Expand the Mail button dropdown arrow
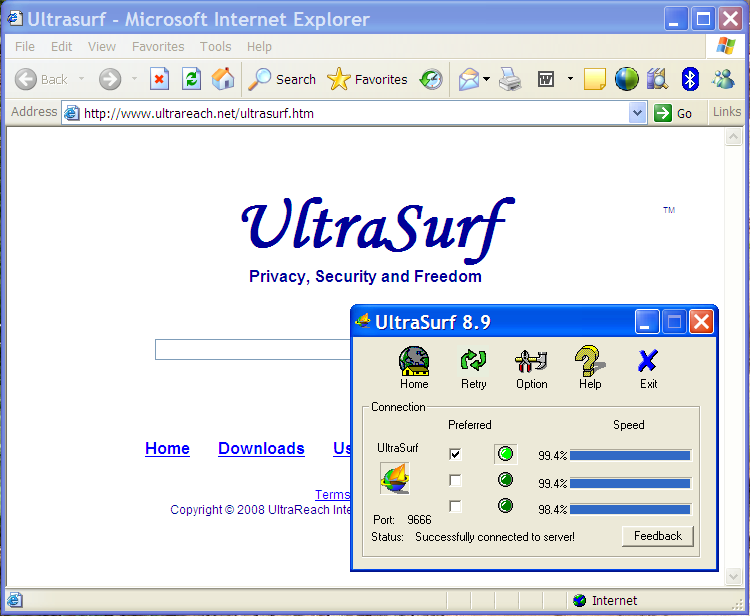 pos(486,79)
